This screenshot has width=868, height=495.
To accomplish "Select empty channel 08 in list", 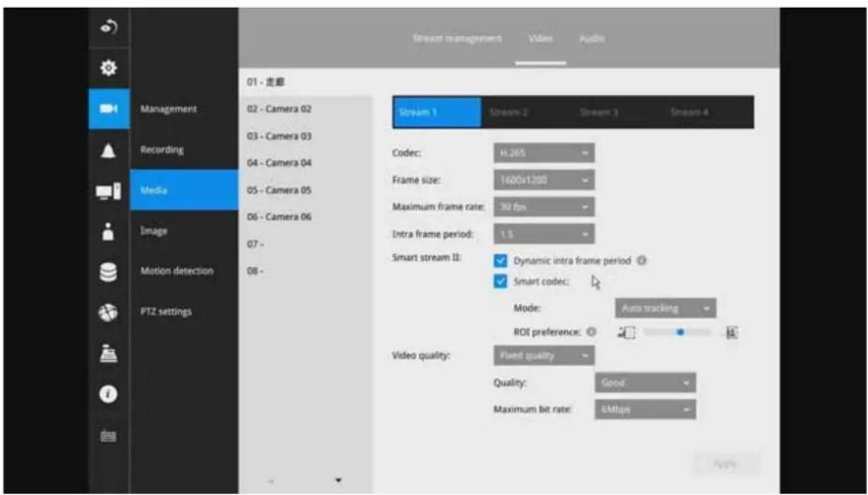I will click(x=305, y=270).
